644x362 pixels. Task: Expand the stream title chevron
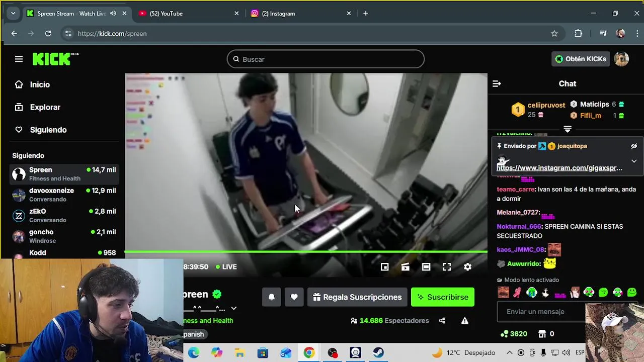point(233,308)
